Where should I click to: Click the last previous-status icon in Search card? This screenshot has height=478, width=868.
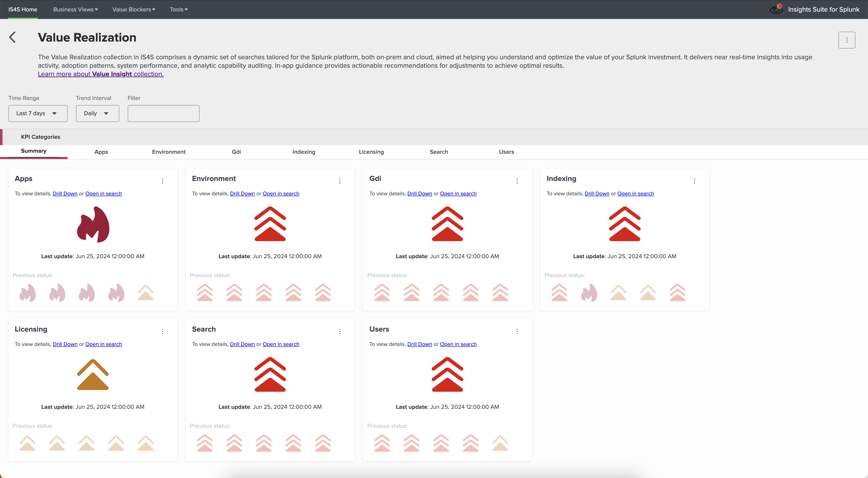tap(323, 443)
